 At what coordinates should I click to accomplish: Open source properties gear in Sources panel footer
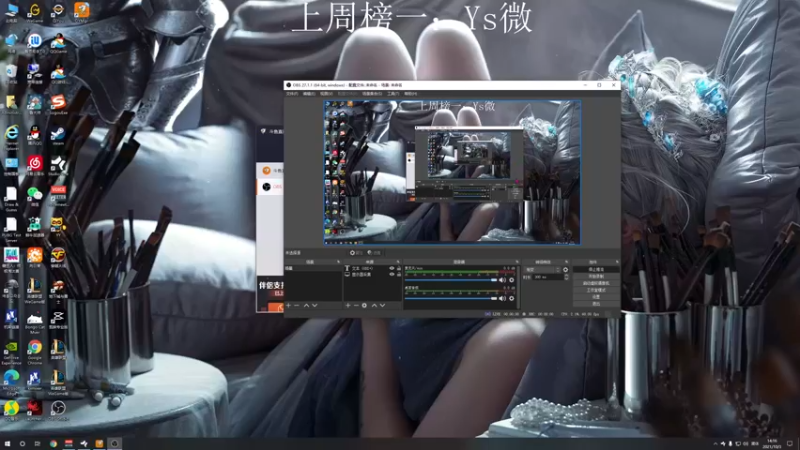364,306
